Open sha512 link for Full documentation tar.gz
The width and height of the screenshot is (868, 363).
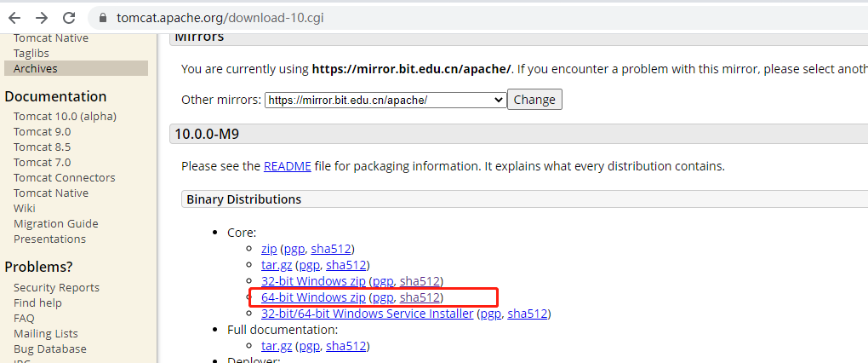(x=346, y=346)
